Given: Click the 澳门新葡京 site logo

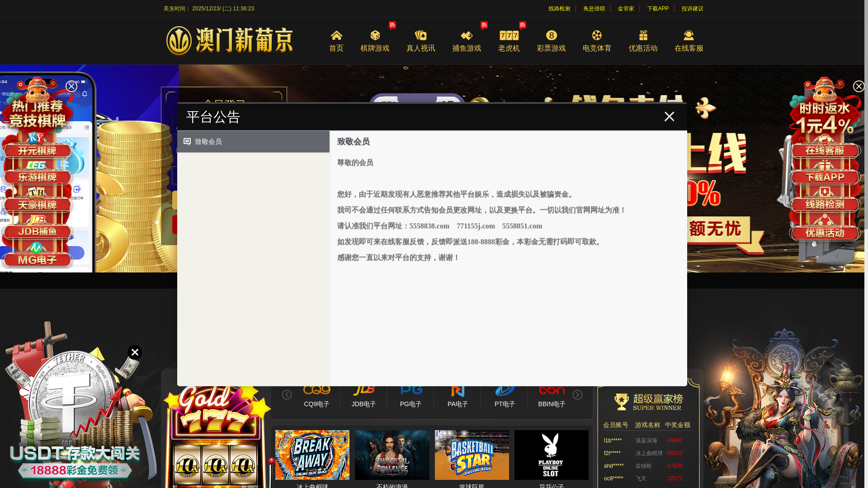Looking at the screenshot, I should [x=229, y=41].
